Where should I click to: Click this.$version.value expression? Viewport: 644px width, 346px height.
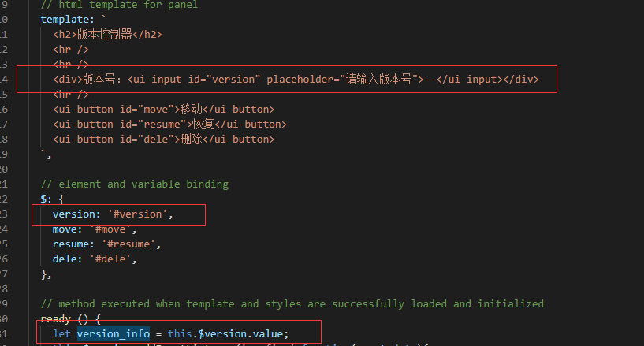click(x=229, y=333)
